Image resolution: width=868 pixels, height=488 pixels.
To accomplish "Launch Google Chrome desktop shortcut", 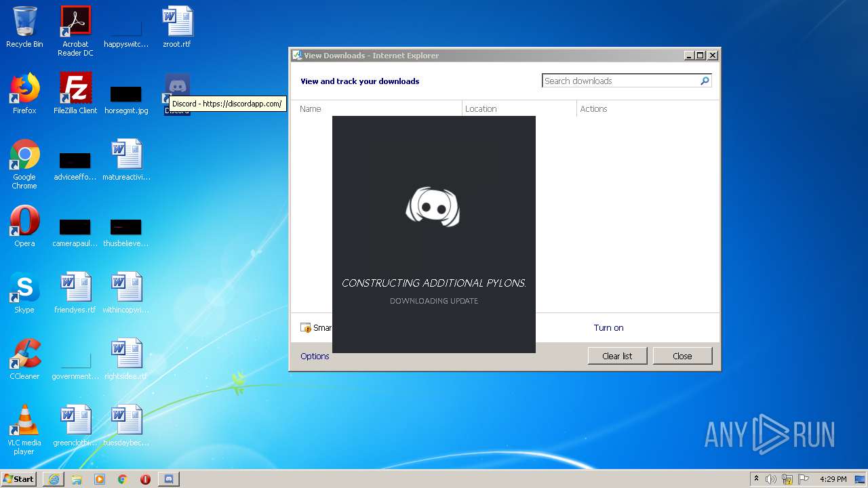I will point(24,164).
